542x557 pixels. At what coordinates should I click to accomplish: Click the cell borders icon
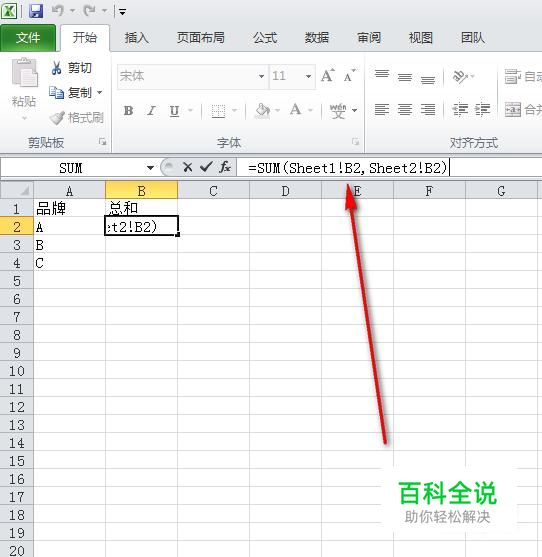218,111
